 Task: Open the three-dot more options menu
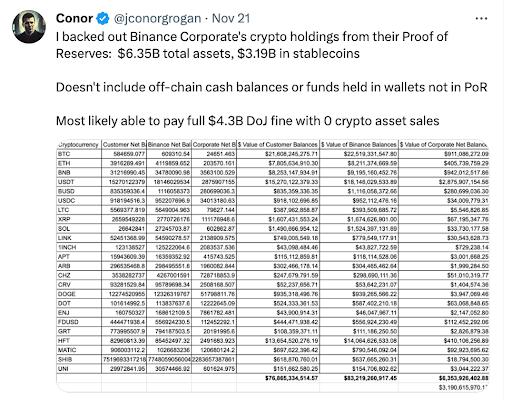[481, 19]
